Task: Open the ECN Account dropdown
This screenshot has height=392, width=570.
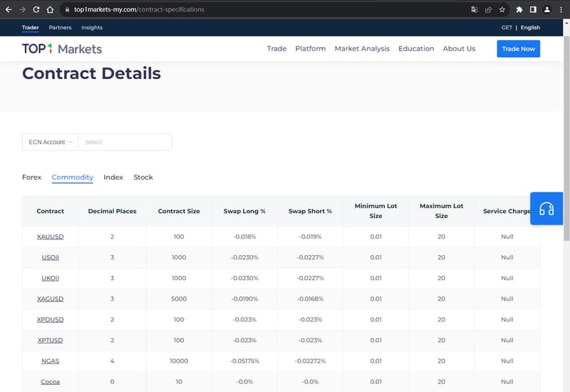Action: [x=51, y=142]
